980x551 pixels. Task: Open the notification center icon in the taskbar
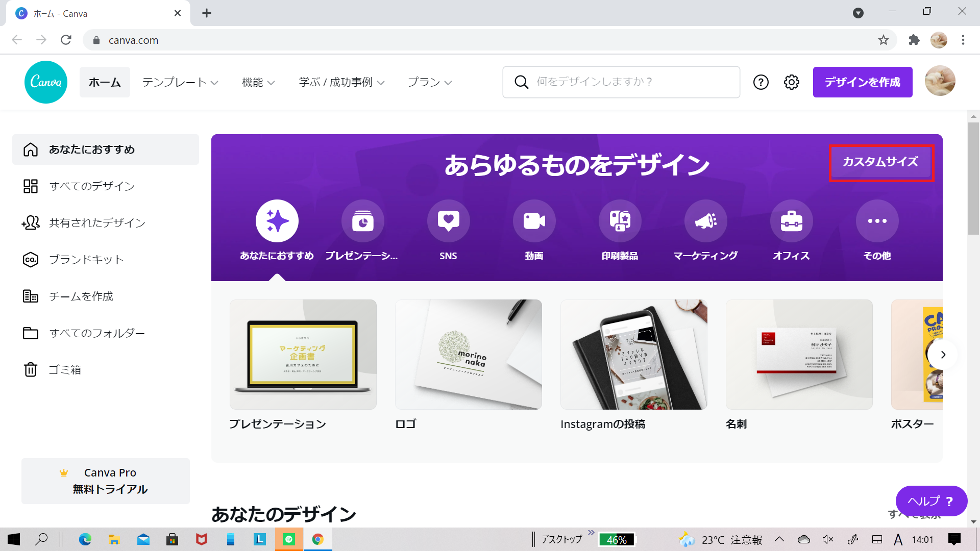pos(954,539)
